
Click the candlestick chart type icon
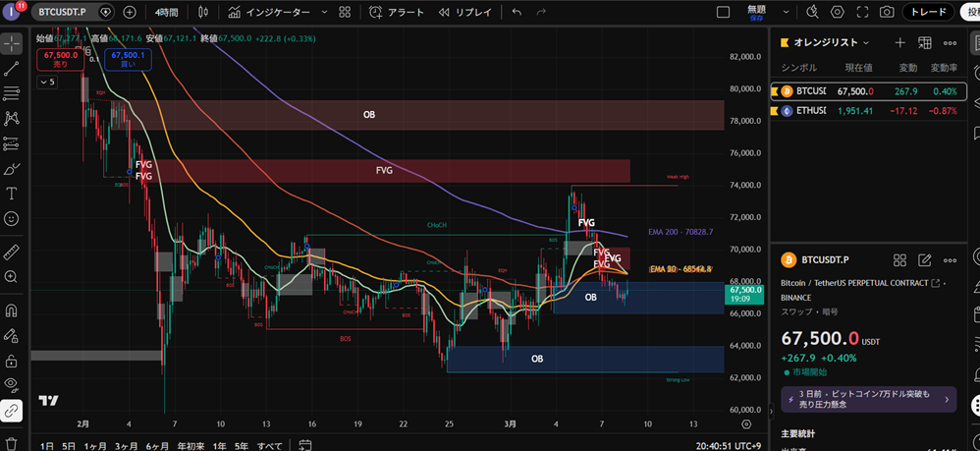pos(203,13)
